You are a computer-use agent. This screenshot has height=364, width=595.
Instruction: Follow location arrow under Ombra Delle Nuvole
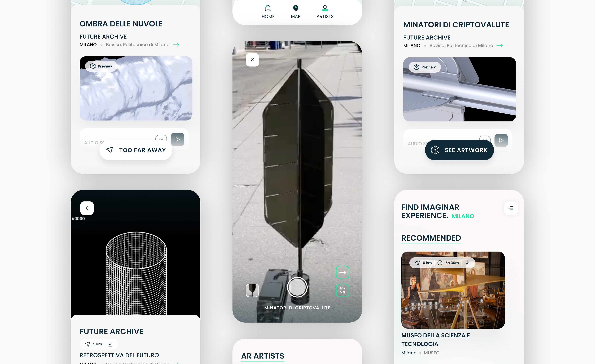[176, 45]
